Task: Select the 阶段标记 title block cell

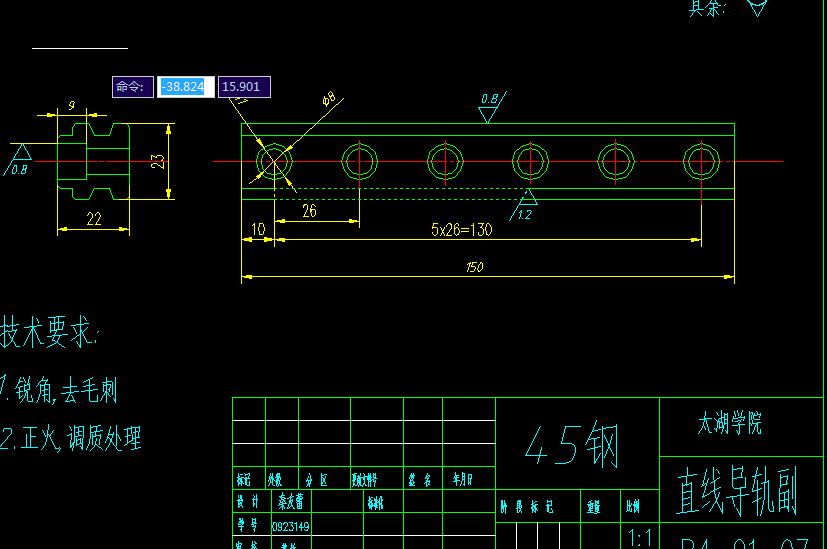Action: [x=527, y=507]
